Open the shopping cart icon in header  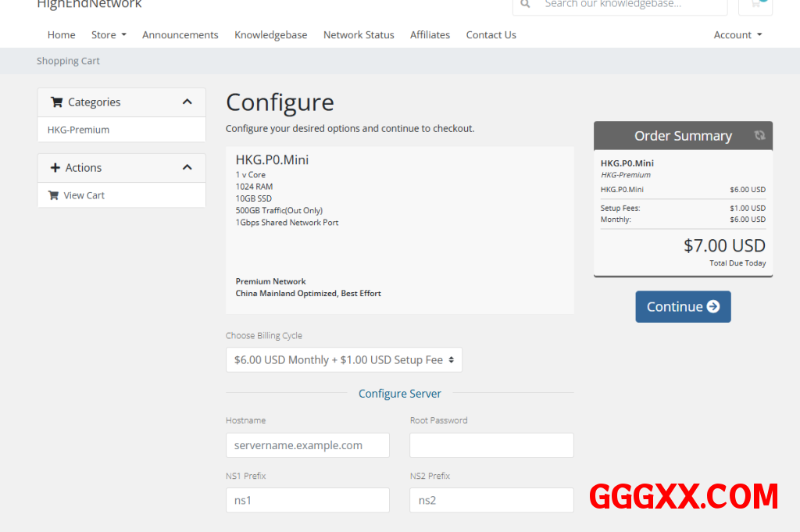tap(755, 4)
